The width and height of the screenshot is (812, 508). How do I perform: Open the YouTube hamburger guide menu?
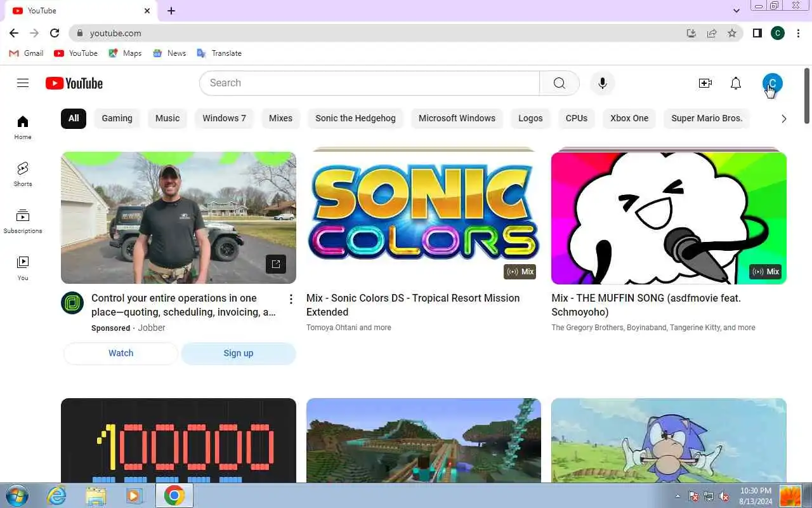pos(23,83)
